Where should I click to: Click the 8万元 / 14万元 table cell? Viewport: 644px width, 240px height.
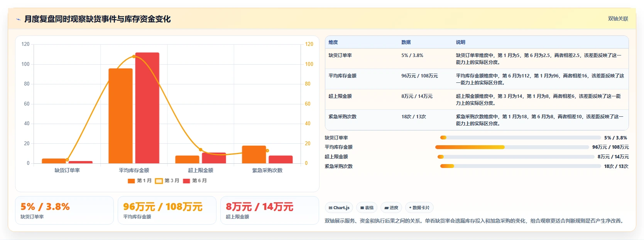coord(417,96)
